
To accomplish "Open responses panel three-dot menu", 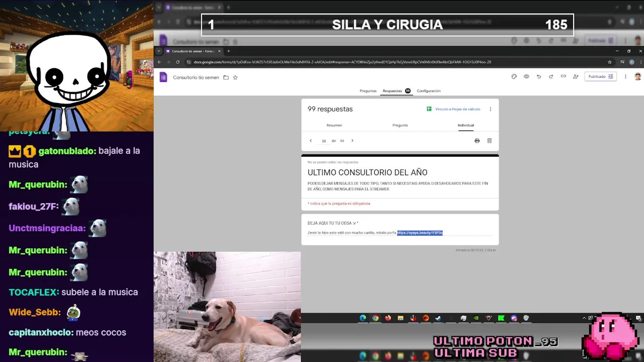I will pos(491,109).
